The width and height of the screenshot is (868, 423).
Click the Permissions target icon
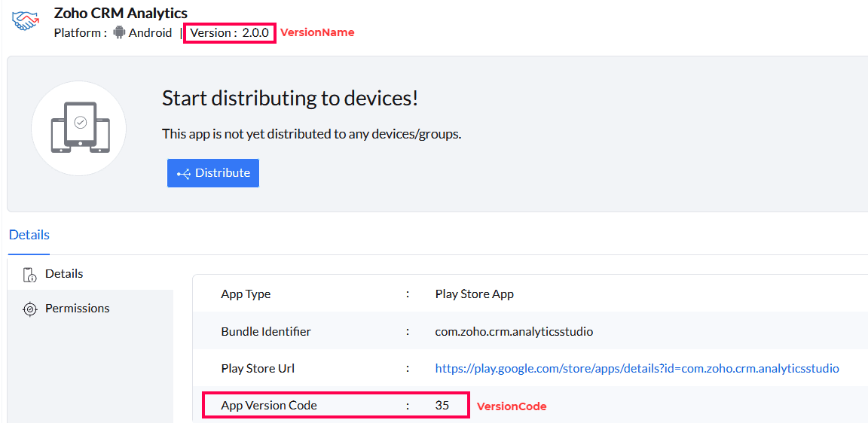[x=29, y=309]
